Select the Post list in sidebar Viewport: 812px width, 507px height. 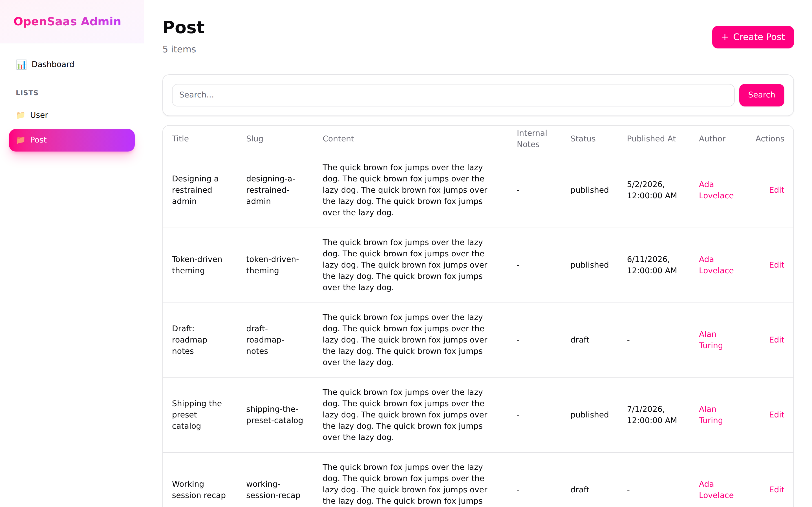click(72, 140)
